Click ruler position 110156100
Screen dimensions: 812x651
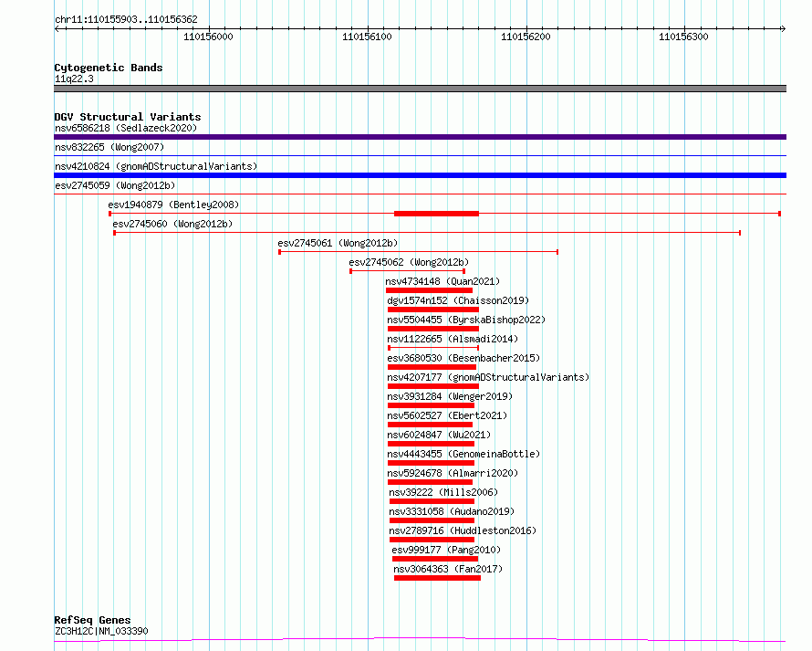pyautogui.click(x=367, y=37)
